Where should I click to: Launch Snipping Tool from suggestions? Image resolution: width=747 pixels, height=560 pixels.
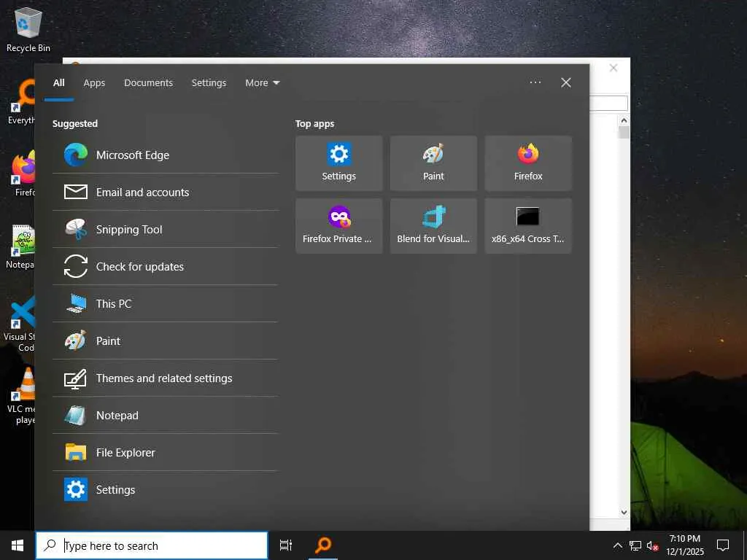pyautogui.click(x=165, y=229)
